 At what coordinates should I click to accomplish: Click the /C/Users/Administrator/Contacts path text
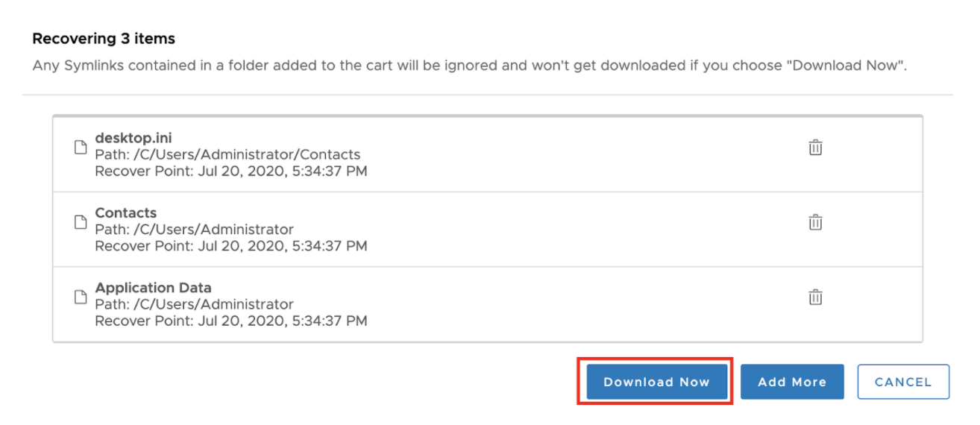(x=227, y=155)
